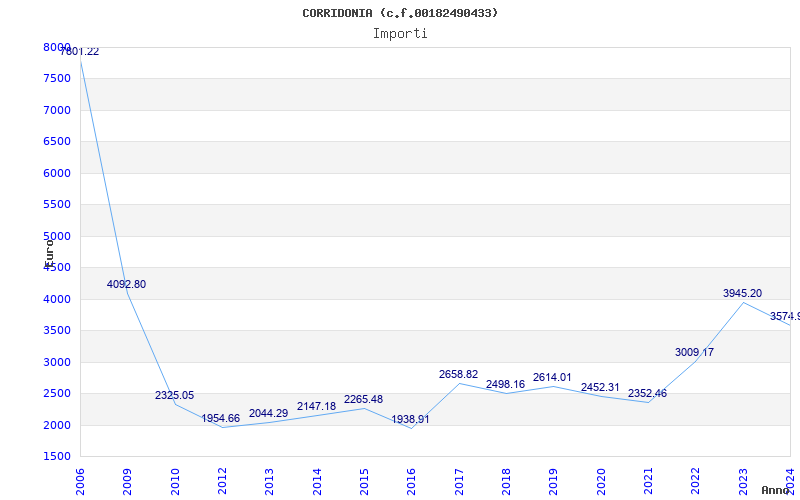The image size is (800, 500).
Task: Click the chart title CORRIDONIA (c.f.00182490433)
Action: (x=400, y=13)
